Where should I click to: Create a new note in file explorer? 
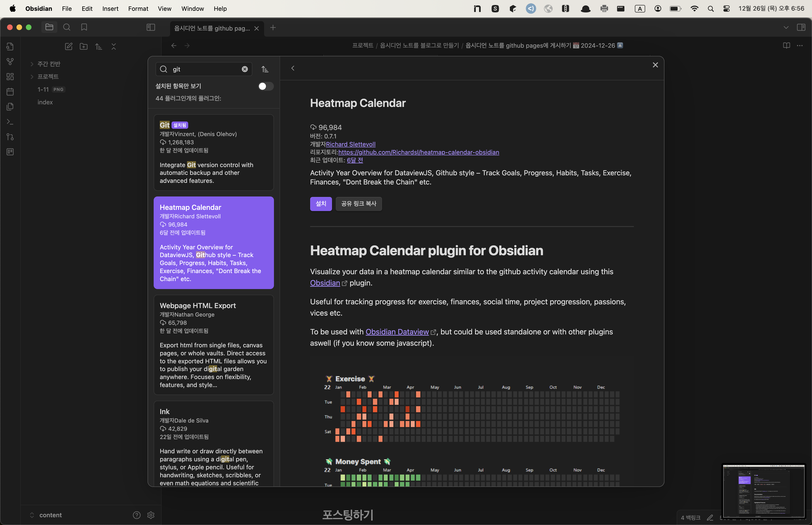pos(69,47)
